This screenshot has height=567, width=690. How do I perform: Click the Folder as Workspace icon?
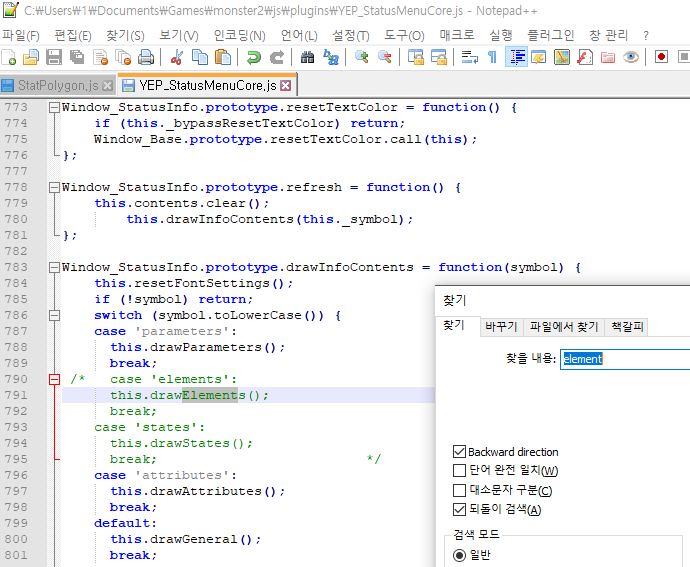pos(608,57)
